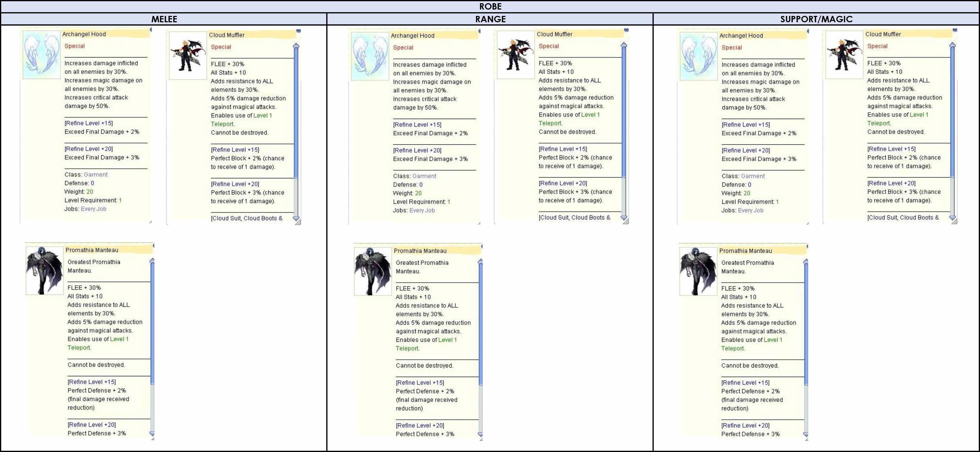Click the Cloud Muffler character sprite in MELEE column
This screenshot has height=452, width=980.
[188, 56]
